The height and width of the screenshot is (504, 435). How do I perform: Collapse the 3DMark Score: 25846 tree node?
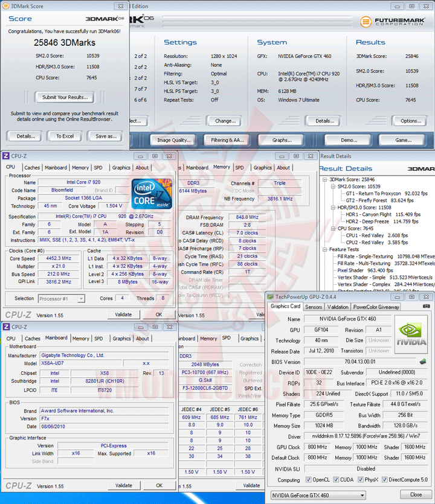tap(324, 179)
